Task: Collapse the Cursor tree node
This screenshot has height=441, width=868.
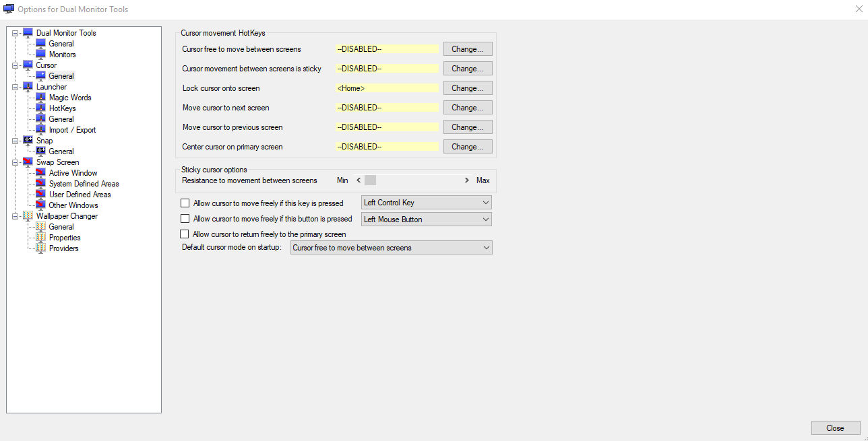Action: 15,65
